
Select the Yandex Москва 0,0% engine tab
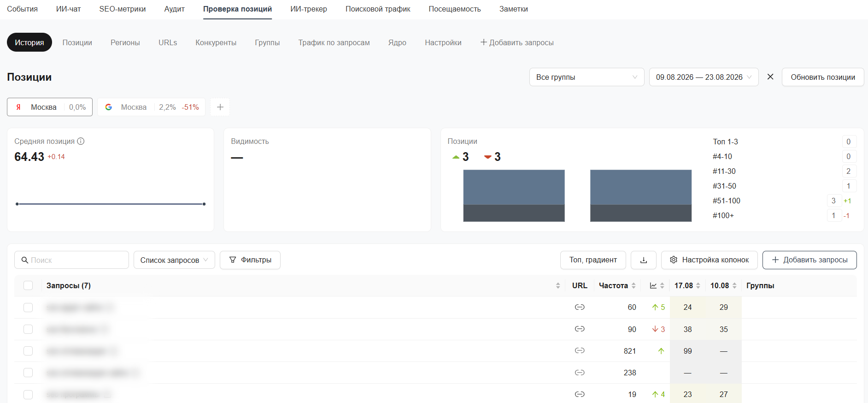pyautogui.click(x=50, y=107)
